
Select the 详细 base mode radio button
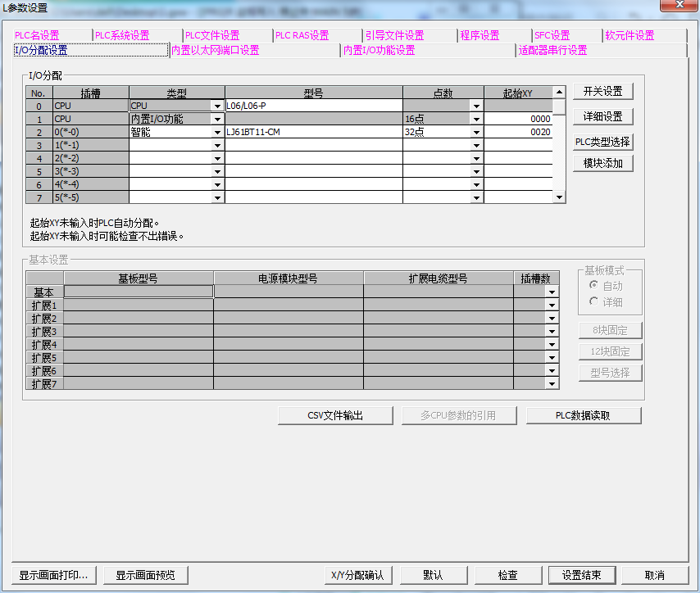coord(594,302)
